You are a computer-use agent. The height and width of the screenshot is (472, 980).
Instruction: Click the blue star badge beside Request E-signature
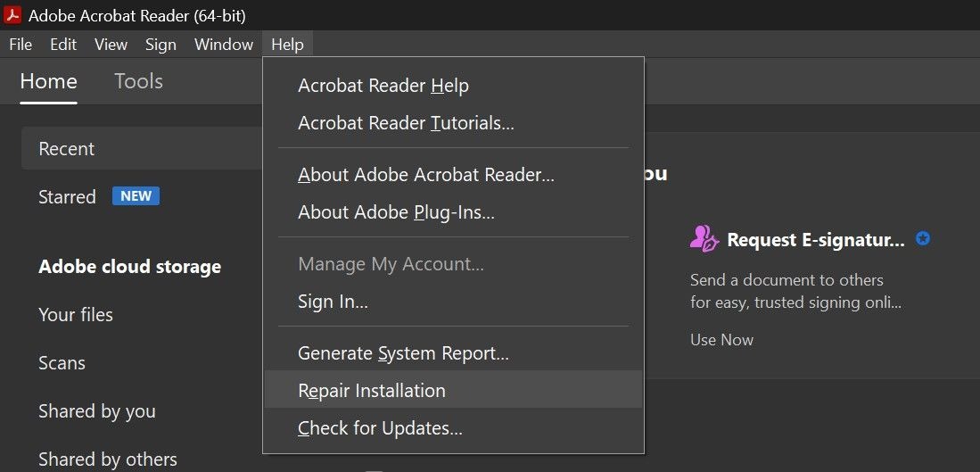(923, 238)
